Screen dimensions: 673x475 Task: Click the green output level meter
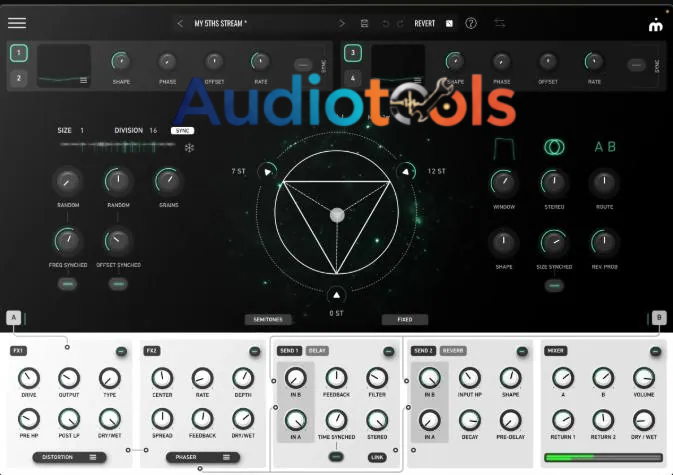tap(603, 457)
